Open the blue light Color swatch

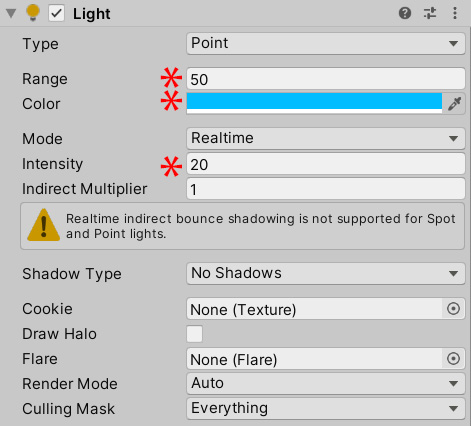[314, 103]
